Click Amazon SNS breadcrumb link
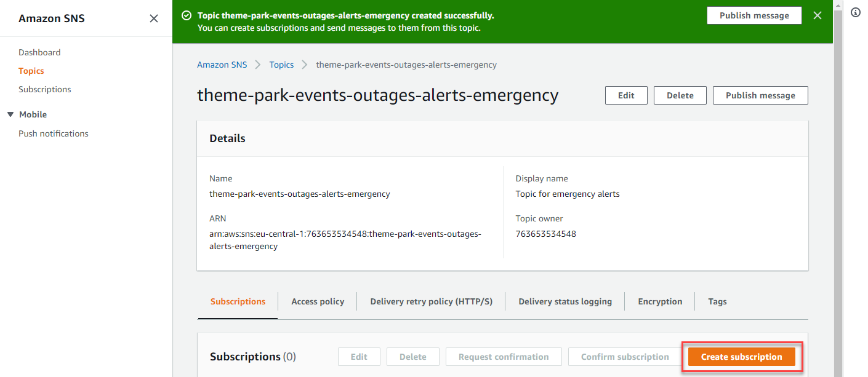Screen dimensions: 868x377 point(222,65)
